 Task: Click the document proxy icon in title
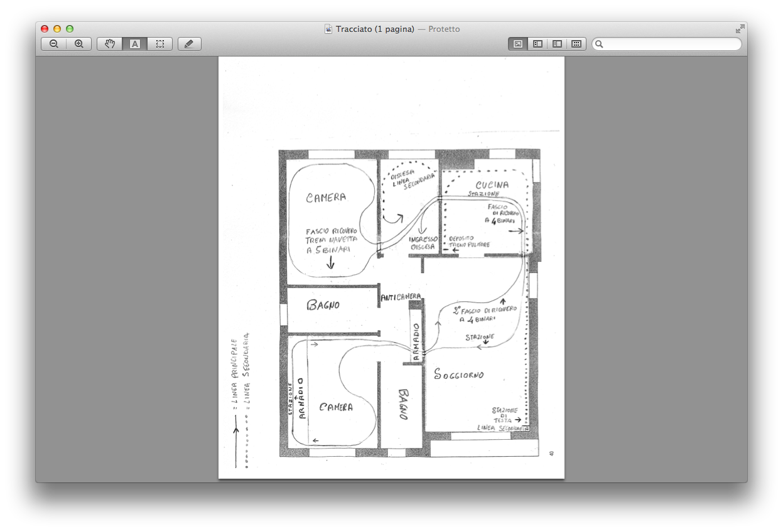click(x=328, y=29)
